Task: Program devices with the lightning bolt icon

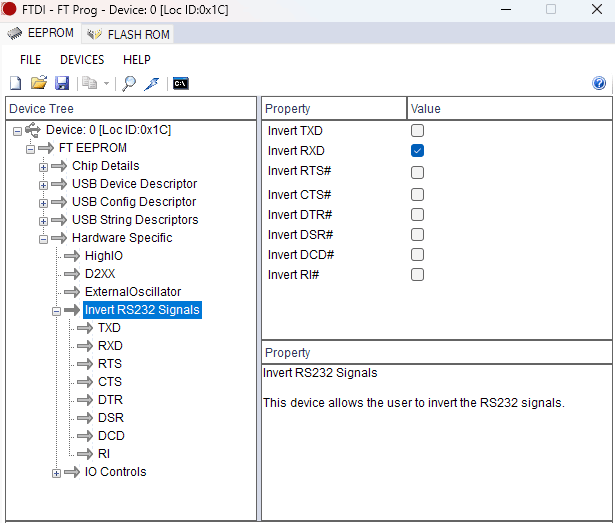Action: point(152,83)
